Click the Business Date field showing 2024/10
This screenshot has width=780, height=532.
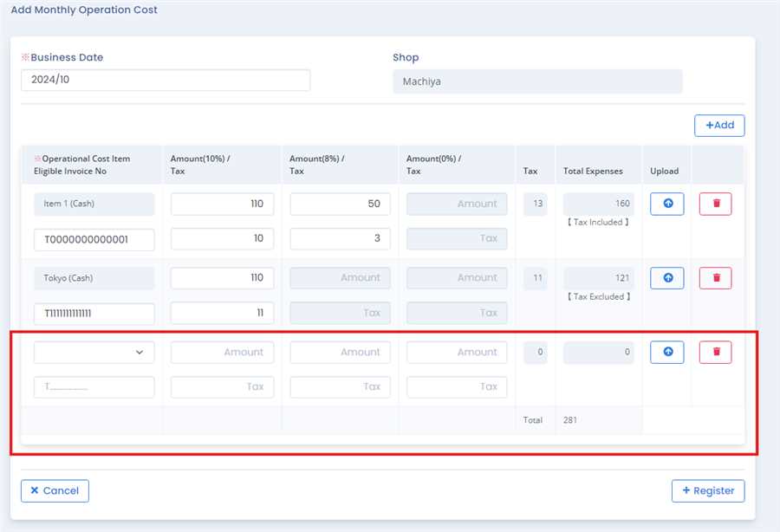(166, 80)
